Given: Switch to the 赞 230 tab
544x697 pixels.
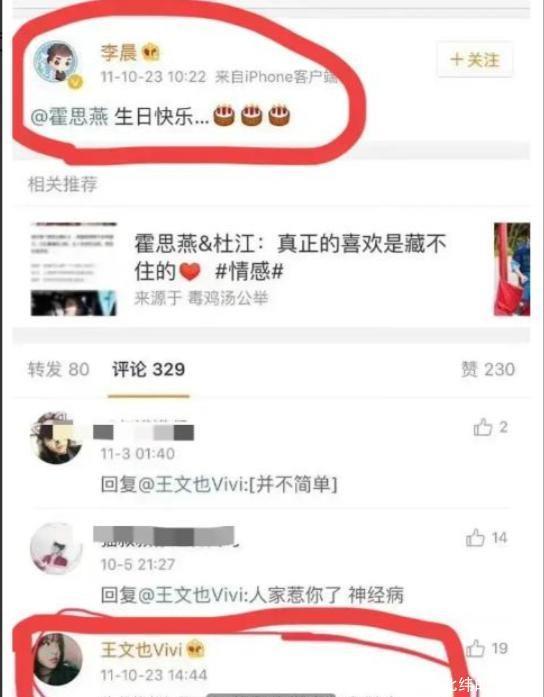Looking at the screenshot, I should (488, 369).
